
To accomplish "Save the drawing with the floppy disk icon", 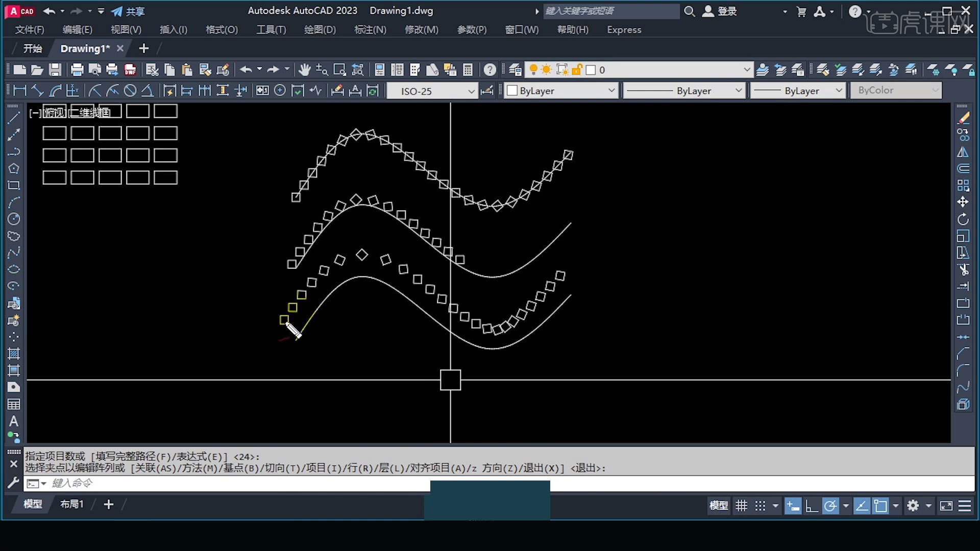I will pos(55,70).
